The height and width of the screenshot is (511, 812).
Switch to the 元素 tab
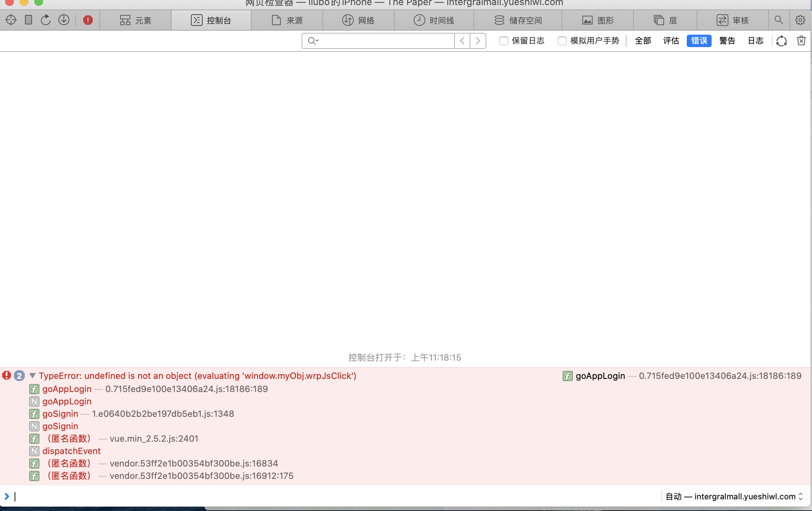coord(135,20)
